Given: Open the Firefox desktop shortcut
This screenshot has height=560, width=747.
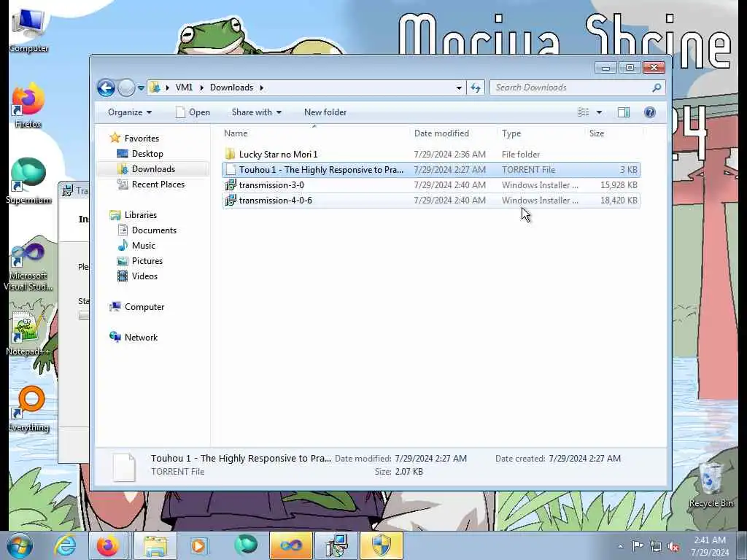Looking at the screenshot, I should click(x=28, y=106).
